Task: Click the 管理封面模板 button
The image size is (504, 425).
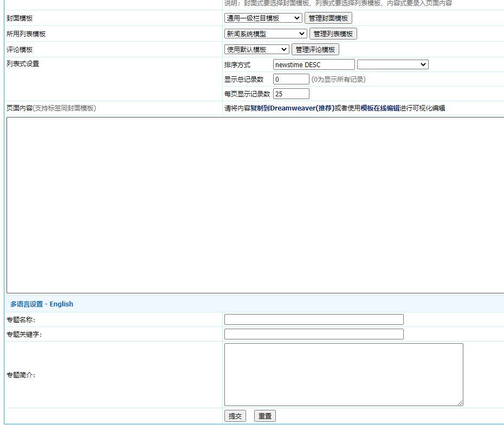Action: [x=328, y=17]
